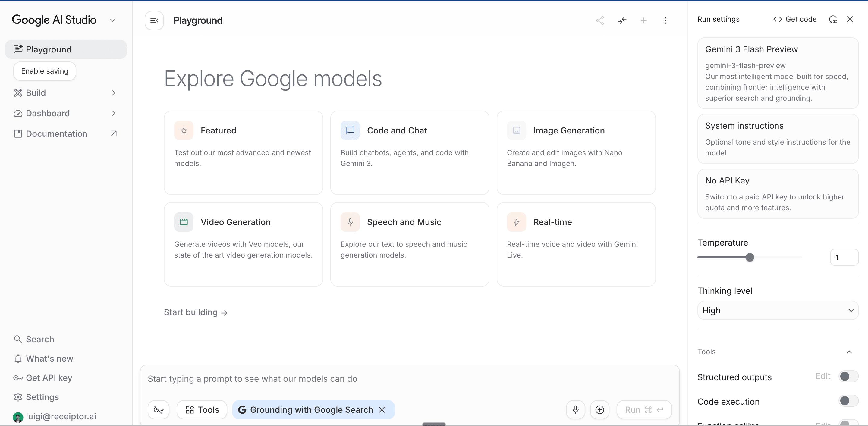Open Dashboard in the sidebar
Viewport: 868px width, 426px height.
pyautogui.click(x=48, y=114)
